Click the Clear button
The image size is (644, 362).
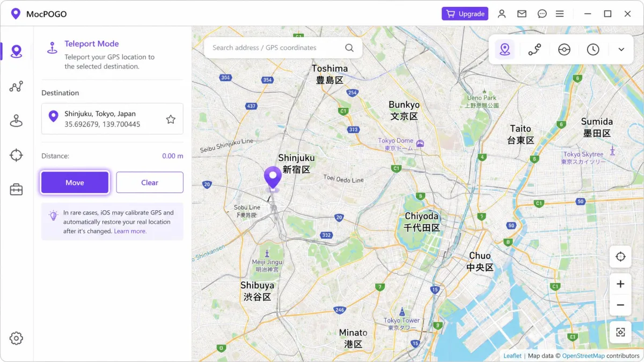[150, 182]
